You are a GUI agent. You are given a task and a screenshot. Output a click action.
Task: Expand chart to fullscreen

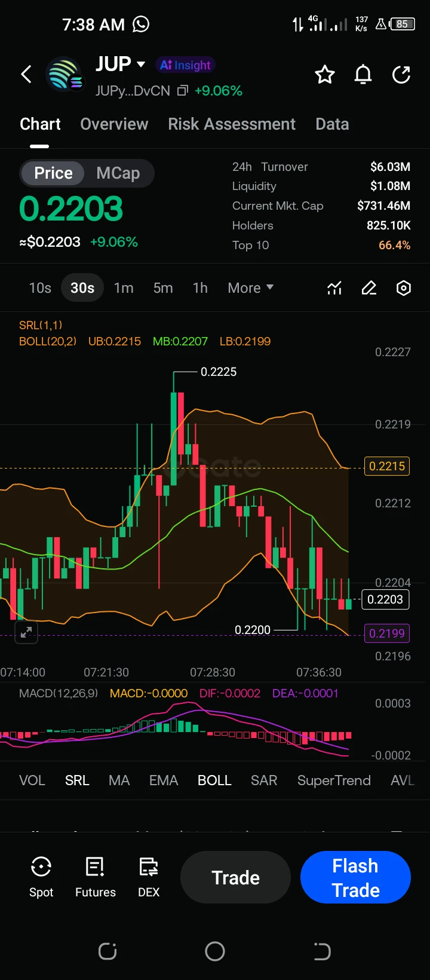(26, 632)
